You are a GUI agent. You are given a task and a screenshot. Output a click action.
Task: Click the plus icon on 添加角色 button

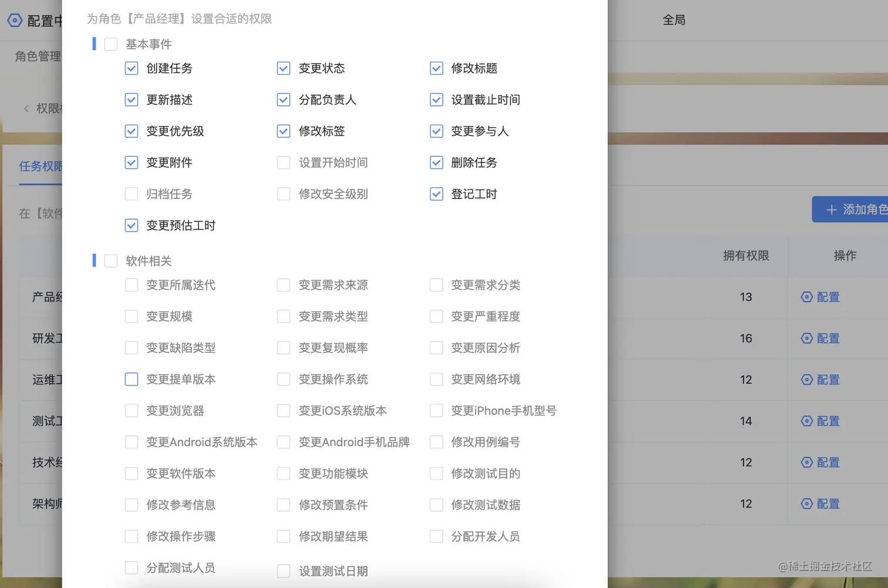pyautogui.click(x=832, y=210)
